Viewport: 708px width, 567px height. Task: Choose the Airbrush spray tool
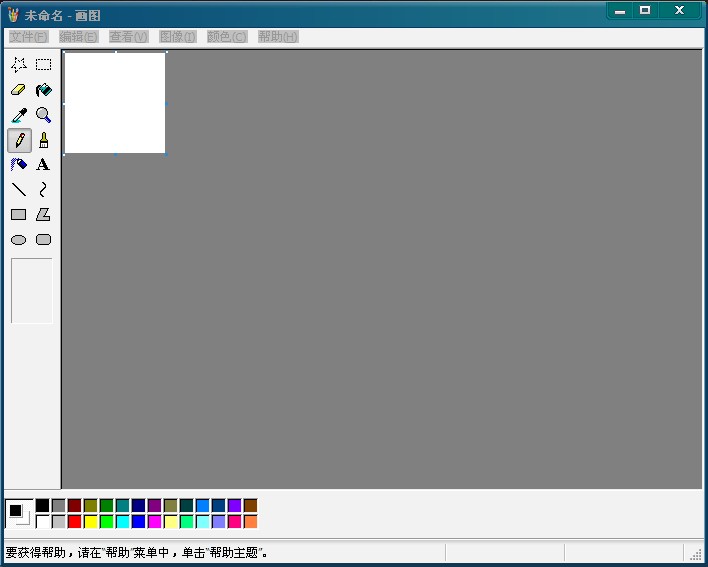(19, 165)
